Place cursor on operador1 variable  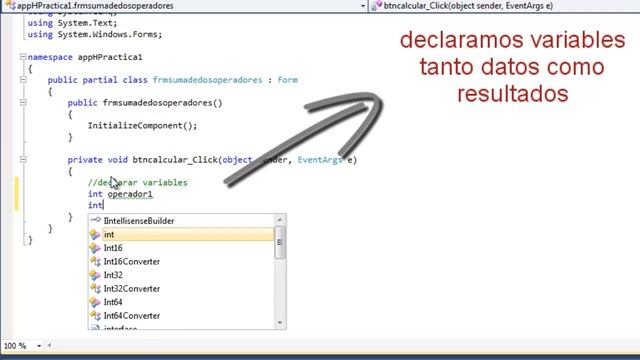(x=130, y=194)
